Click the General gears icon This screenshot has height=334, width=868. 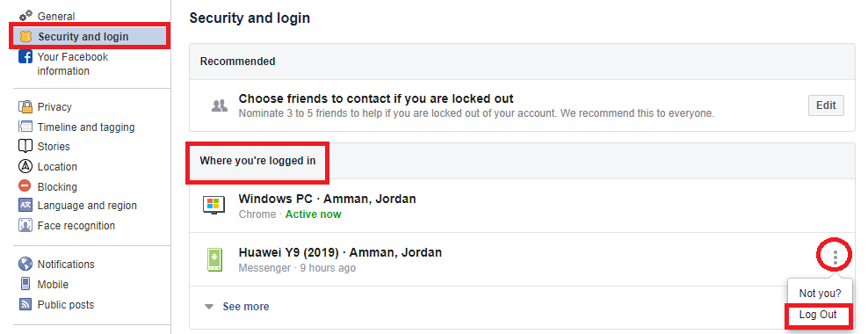(x=25, y=16)
